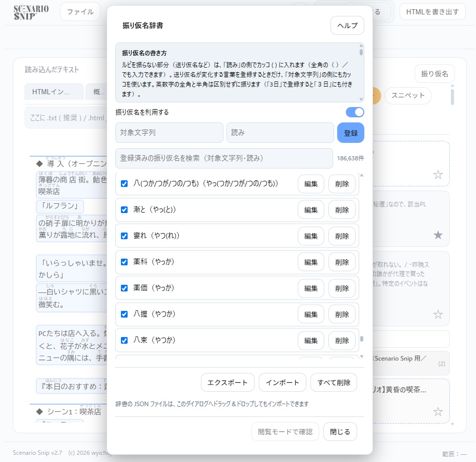Click 削除 for the 漸と entry
The width and height of the screenshot is (476, 462).
(342, 210)
